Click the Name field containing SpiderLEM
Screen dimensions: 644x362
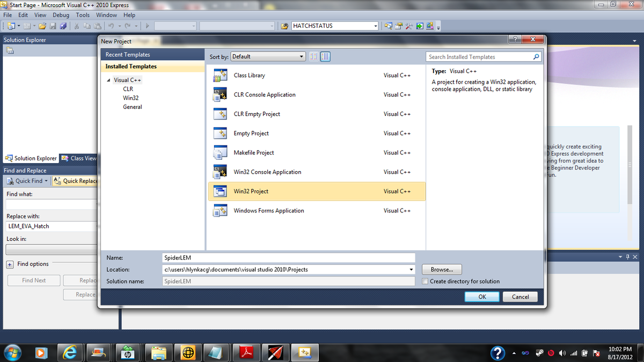pyautogui.click(x=289, y=258)
